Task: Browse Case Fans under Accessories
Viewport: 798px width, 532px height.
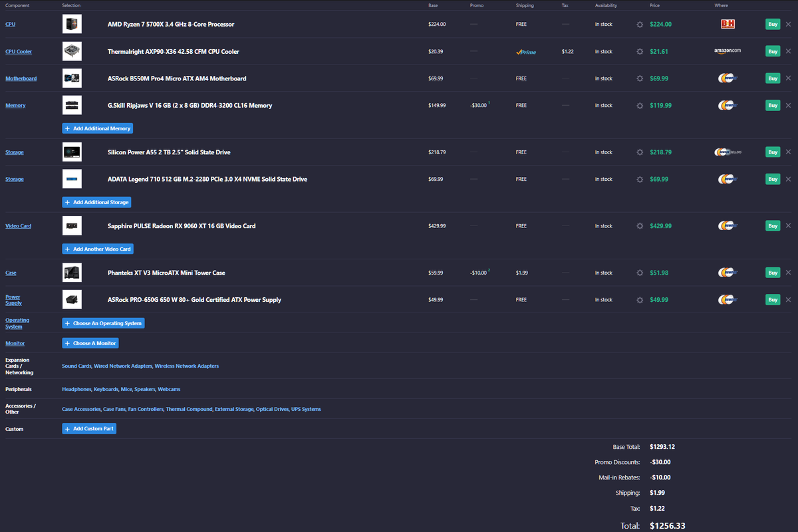Action: [x=114, y=409]
